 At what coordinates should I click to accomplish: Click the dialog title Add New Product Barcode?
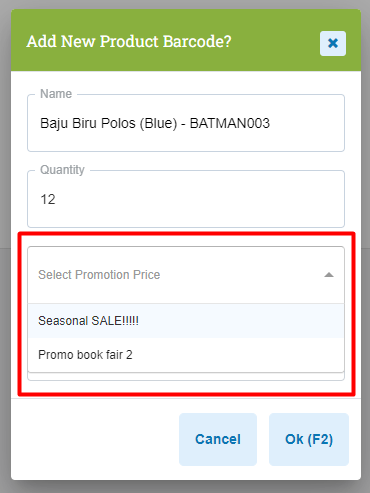click(129, 41)
